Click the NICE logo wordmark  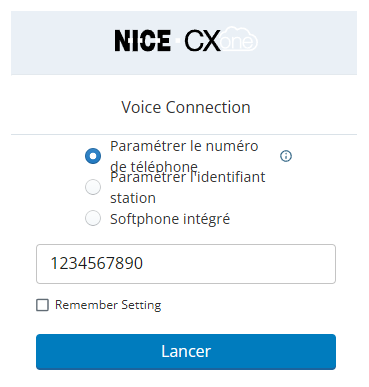click(x=143, y=41)
